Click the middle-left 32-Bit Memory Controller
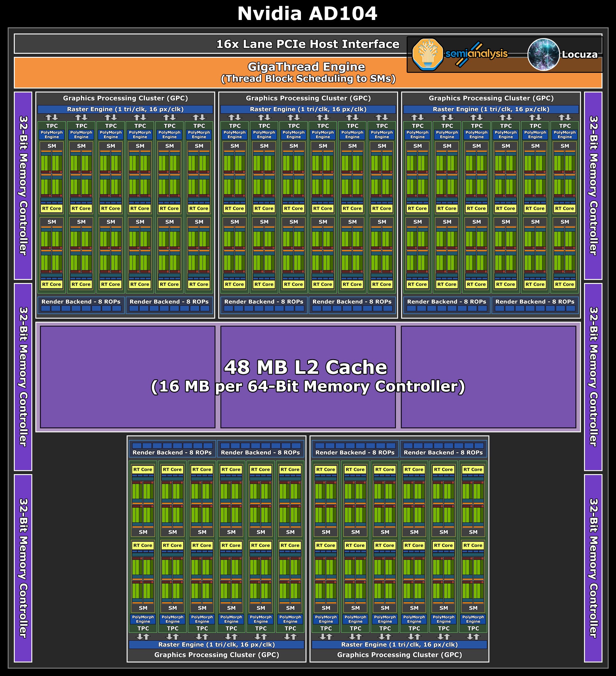The height and width of the screenshot is (676, 616). 23,376
